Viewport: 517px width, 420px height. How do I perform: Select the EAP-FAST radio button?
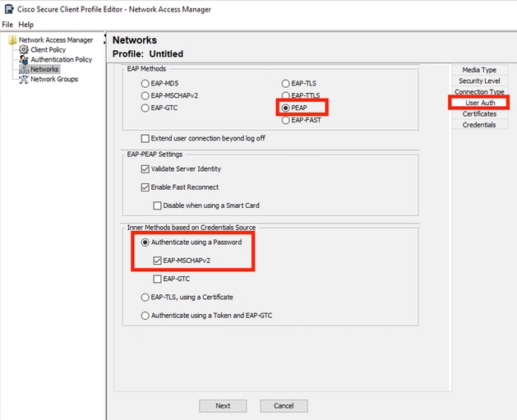[x=285, y=120]
